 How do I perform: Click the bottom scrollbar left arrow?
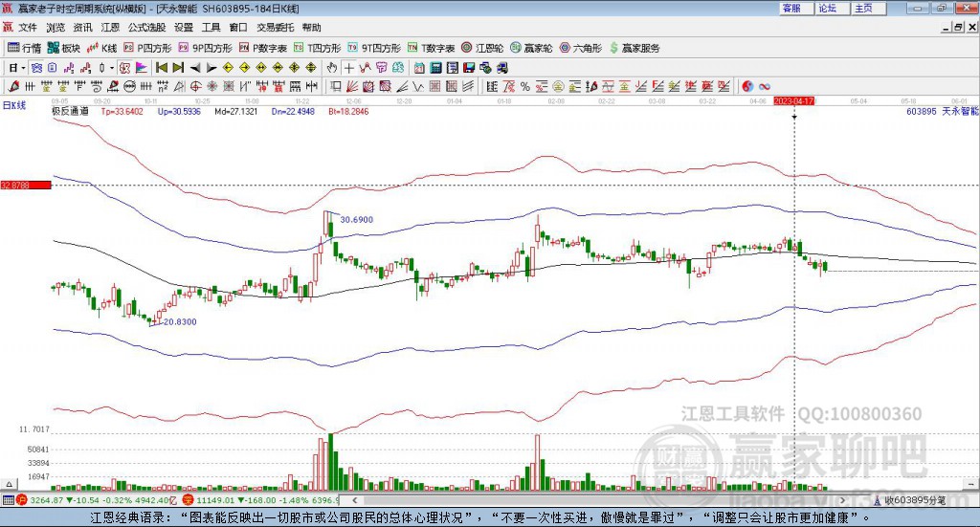354,500
